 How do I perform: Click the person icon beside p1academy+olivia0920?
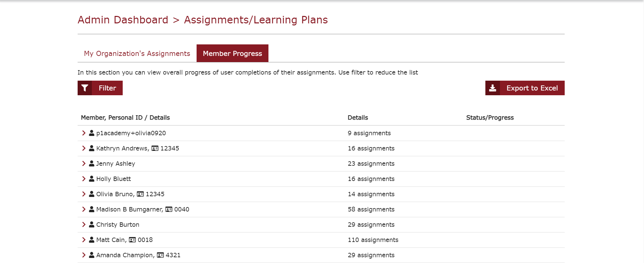pos(92,133)
